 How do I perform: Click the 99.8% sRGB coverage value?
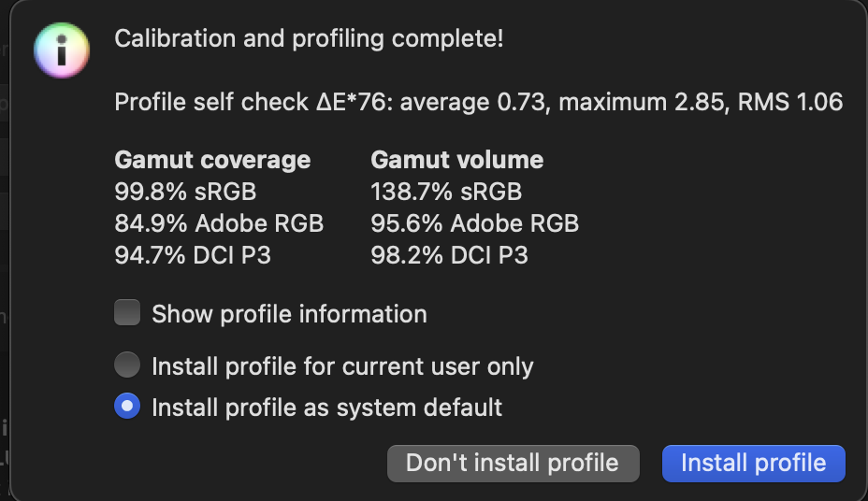(x=185, y=192)
